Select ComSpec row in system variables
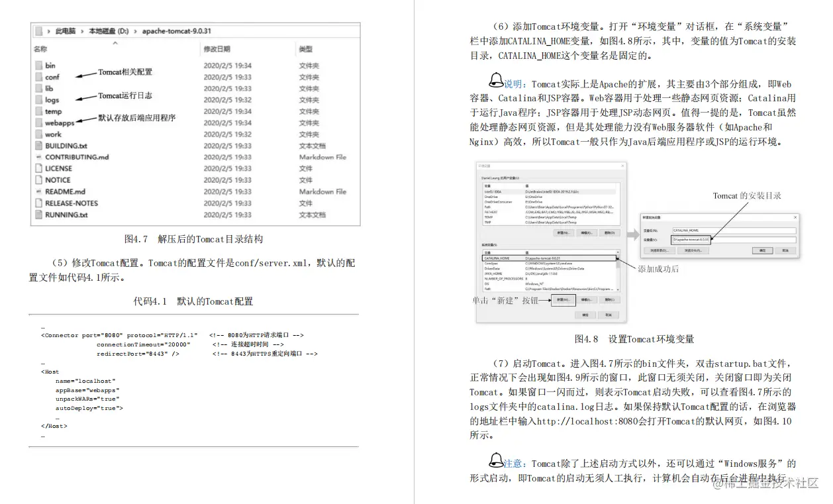The image size is (833, 504). (549, 264)
